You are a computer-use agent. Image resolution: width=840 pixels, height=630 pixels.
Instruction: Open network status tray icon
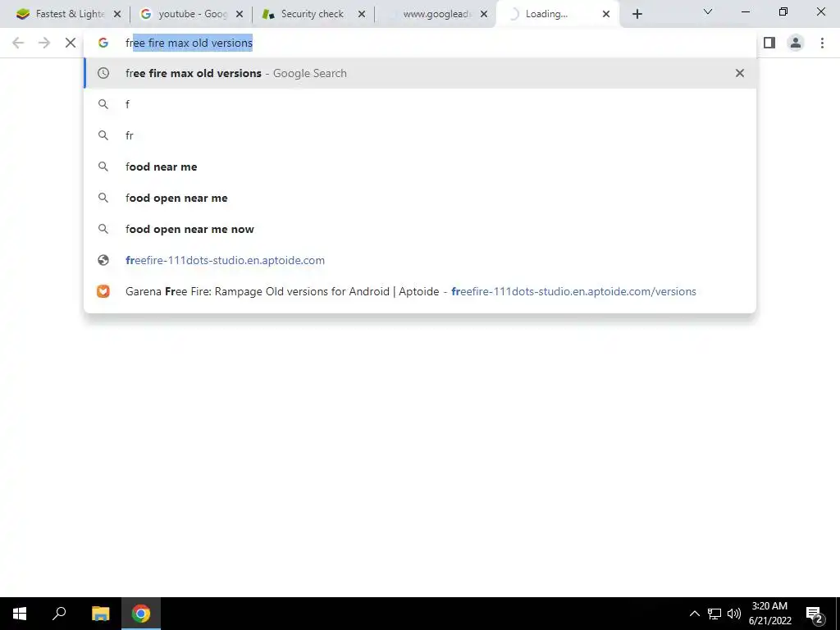[x=714, y=614]
